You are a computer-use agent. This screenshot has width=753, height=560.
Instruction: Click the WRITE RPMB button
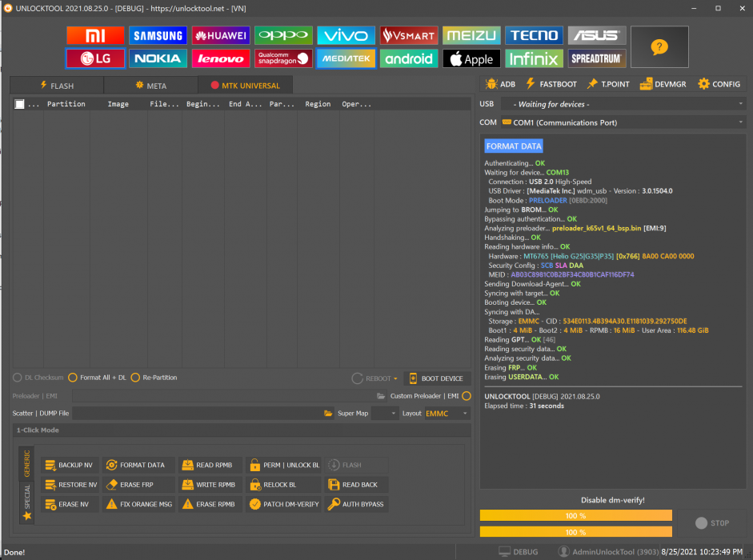(x=210, y=485)
